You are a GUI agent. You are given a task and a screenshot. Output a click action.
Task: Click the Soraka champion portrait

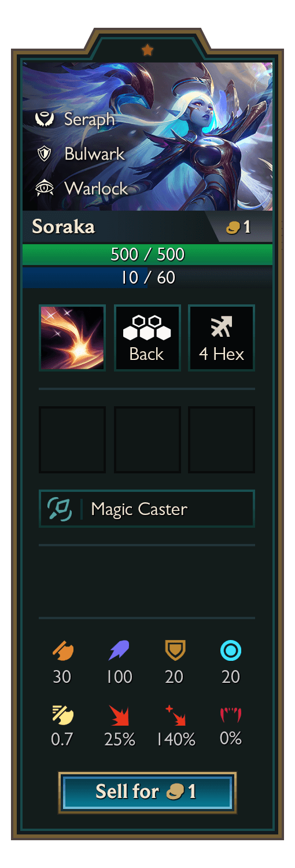[x=147, y=137]
